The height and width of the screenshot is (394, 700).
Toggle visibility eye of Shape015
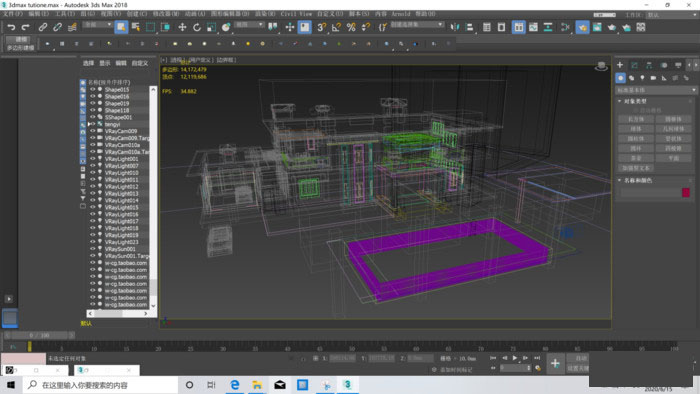pyautogui.click(x=93, y=89)
